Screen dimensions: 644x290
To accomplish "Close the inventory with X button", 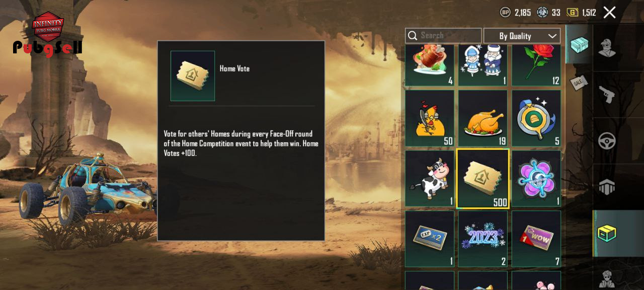I will [609, 13].
